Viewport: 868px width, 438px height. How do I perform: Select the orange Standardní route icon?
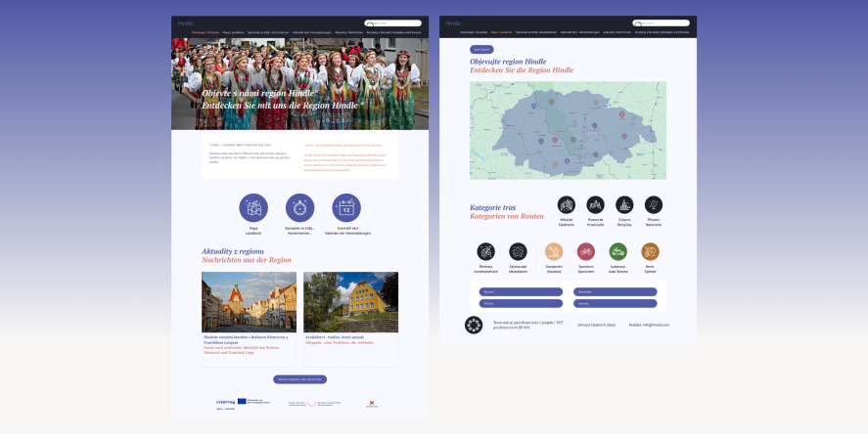click(x=554, y=251)
